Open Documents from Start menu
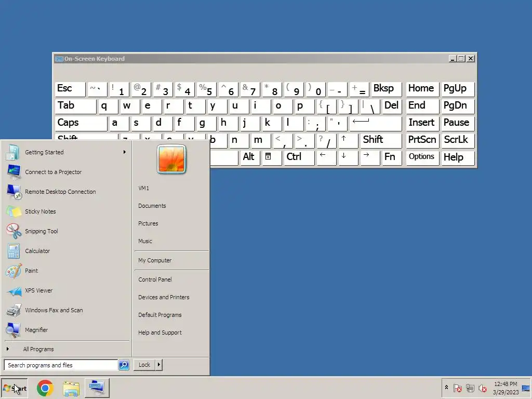This screenshot has height=399, width=532. coord(171,206)
